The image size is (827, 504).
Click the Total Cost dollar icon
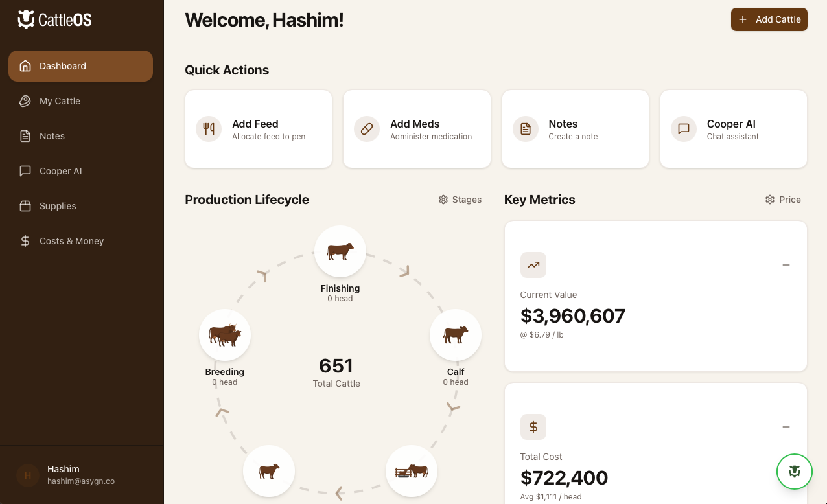point(533,427)
